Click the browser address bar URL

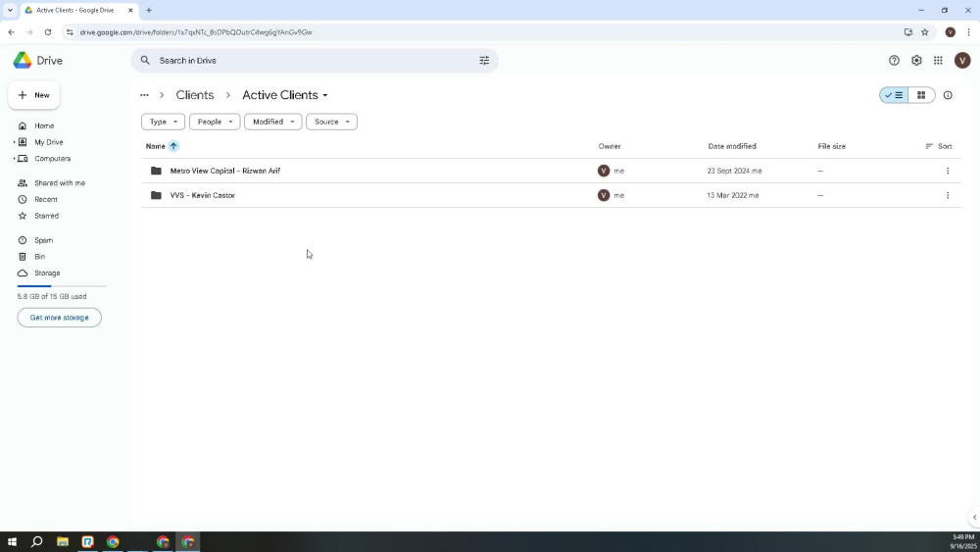(196, 32)
